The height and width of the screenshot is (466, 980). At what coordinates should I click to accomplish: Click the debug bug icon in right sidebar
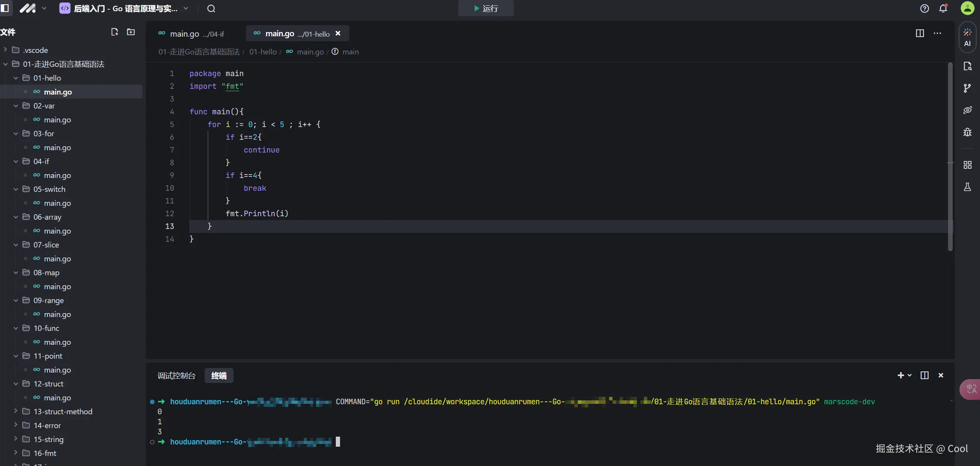pos(967,132)
